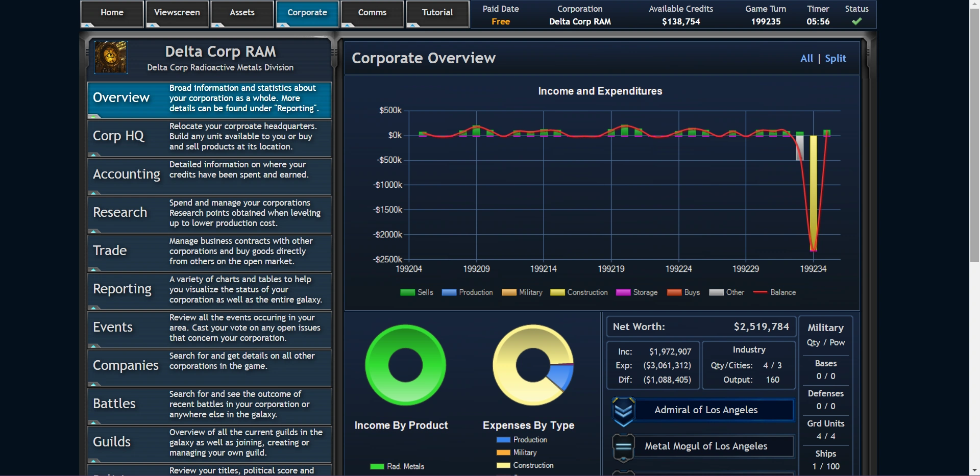Open the Admiral of Los Angeles title
The width and height of the screenshot is (980, 476).
[x=706, y=410]
